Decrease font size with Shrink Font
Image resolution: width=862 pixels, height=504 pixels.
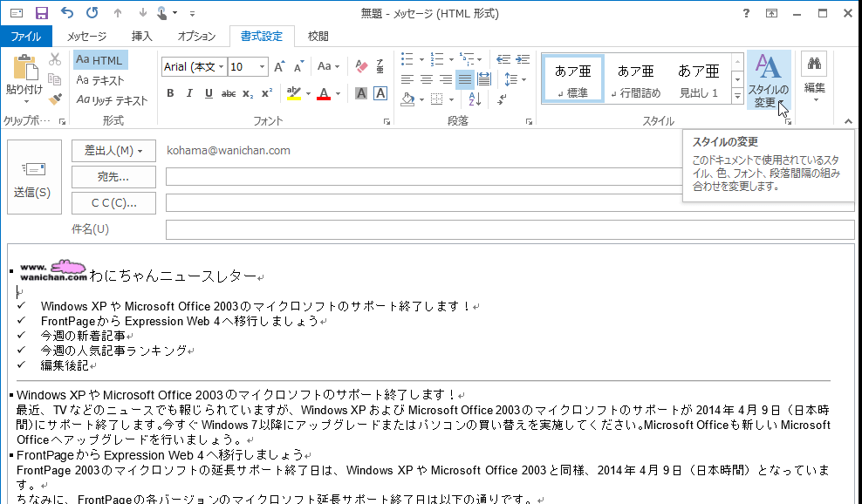(298, 66)
